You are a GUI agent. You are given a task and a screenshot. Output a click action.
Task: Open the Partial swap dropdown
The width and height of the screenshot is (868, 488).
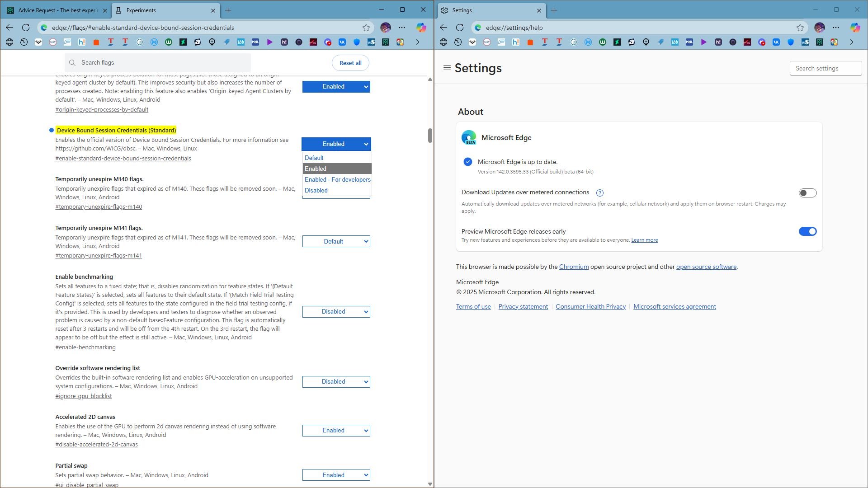[336, 475]
